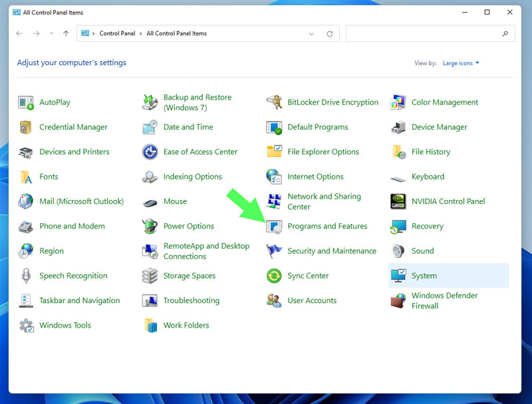This screenshot has width=532, height=404.
Task: Open the Sync Center icon
Action: click(x=274, y=276)
